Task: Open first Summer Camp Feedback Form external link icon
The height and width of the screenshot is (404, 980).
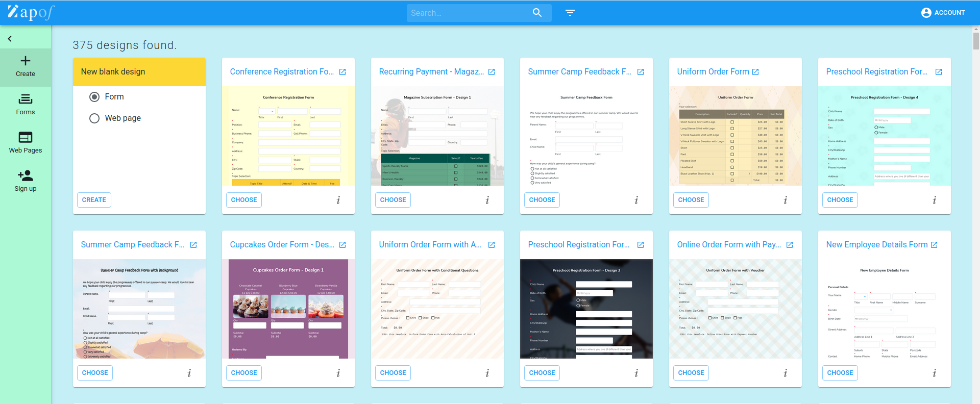Action: tap(641, 72)
